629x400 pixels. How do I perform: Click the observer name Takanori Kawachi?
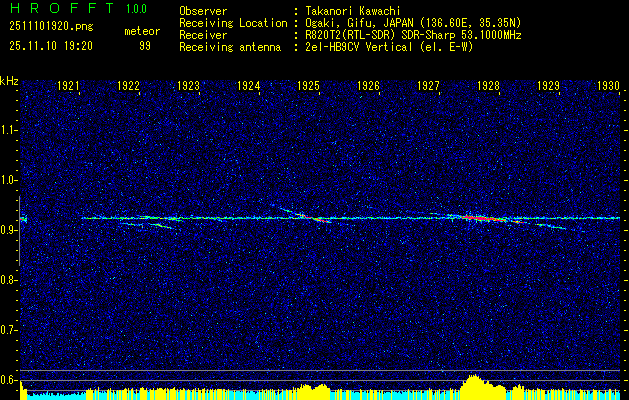point(353,11)
